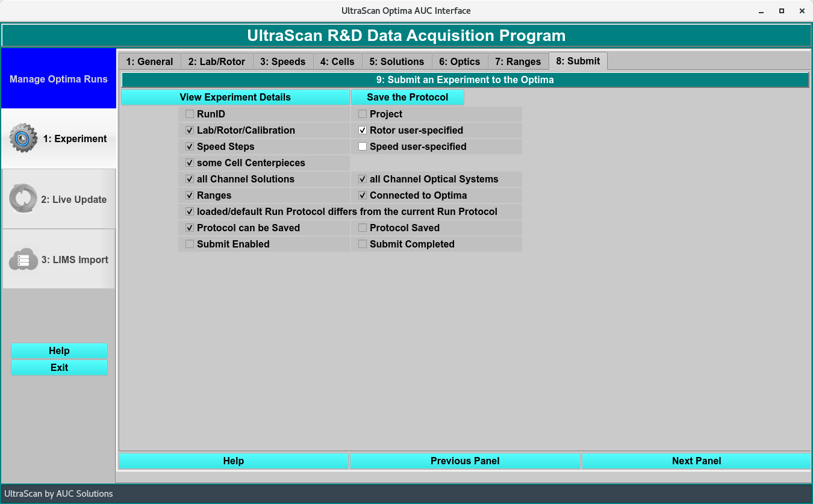Open the 2: Live Update sidebar section
The width and height of the screenshot is (813, 504).
click(x=58, y=199)
